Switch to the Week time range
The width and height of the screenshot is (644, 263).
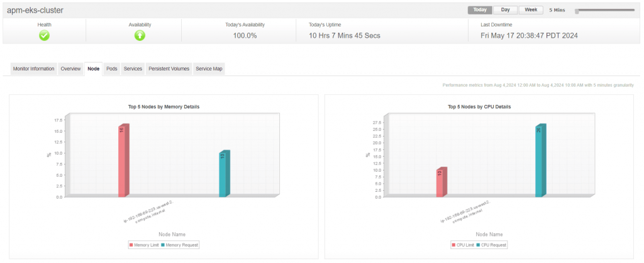531,10
